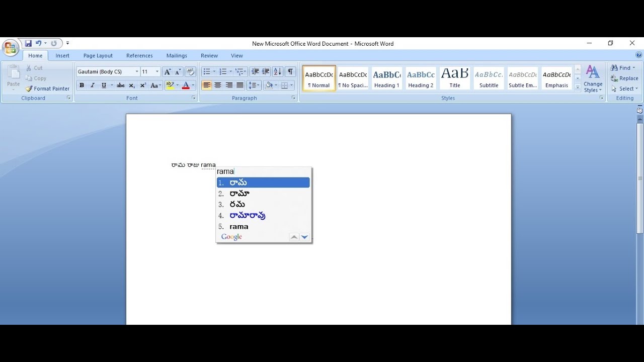Apply paragraph shading color
Screen dimensions: 644x362
pyautogui.click(x=269, y=85)
